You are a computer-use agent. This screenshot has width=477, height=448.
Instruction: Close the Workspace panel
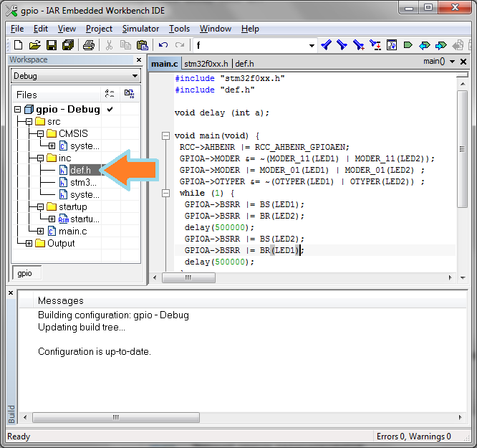pyautogui.click(x=139, y=59)
